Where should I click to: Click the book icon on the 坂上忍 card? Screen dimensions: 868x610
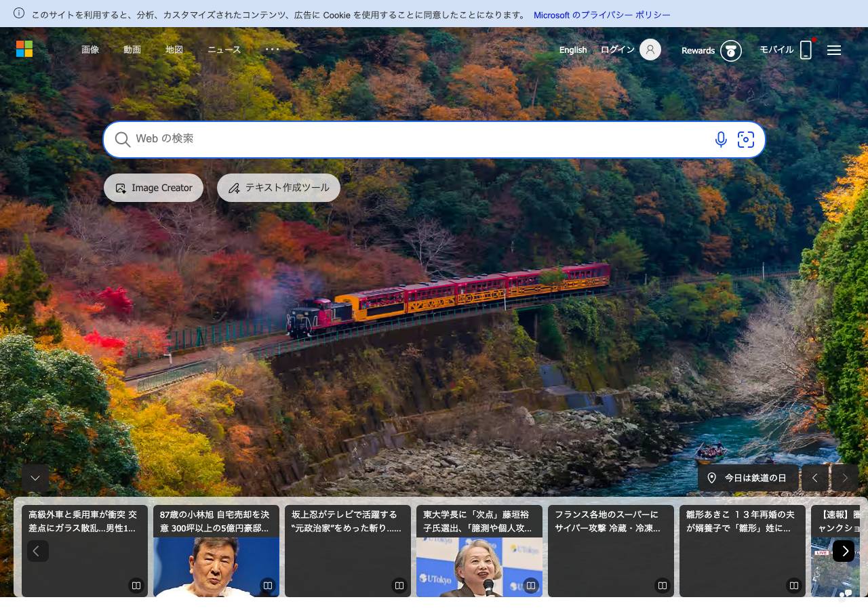(x=399, y=586)
